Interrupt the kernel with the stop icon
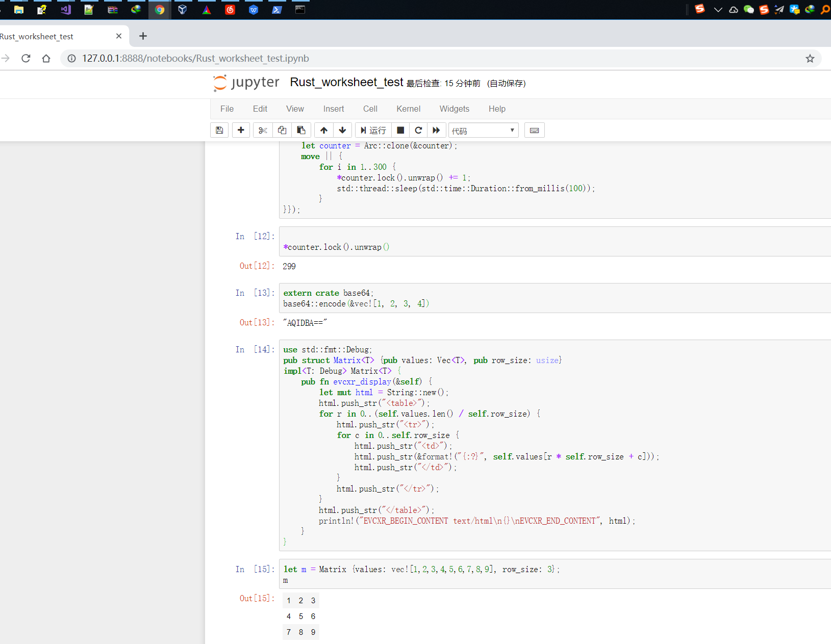The width and height of the screenshot is (831, 644). click(400, 130)
